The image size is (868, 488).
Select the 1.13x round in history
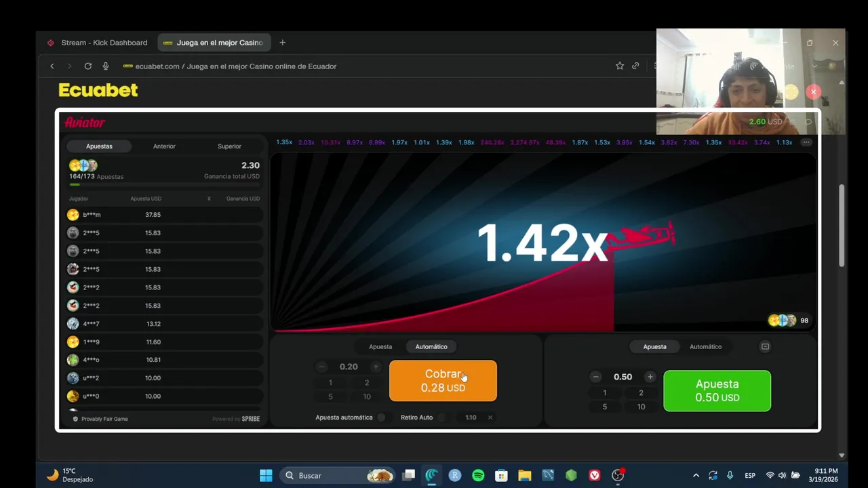pos(784,142)
